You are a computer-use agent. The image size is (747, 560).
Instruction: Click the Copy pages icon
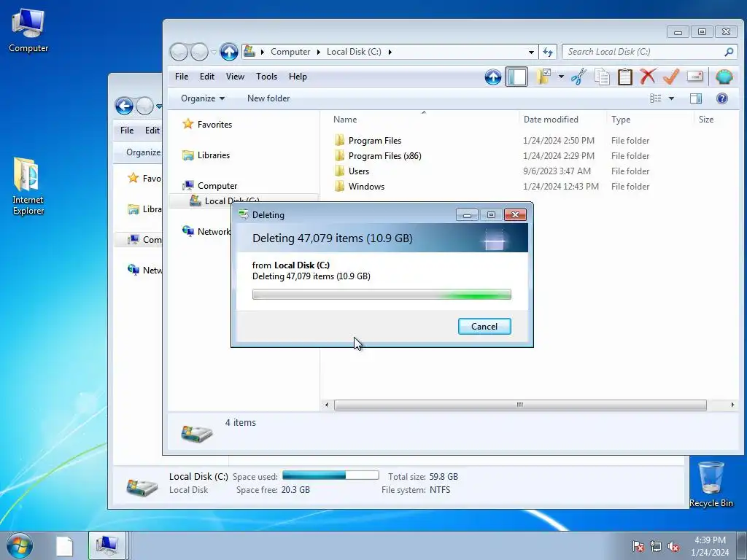coord(602,77)
